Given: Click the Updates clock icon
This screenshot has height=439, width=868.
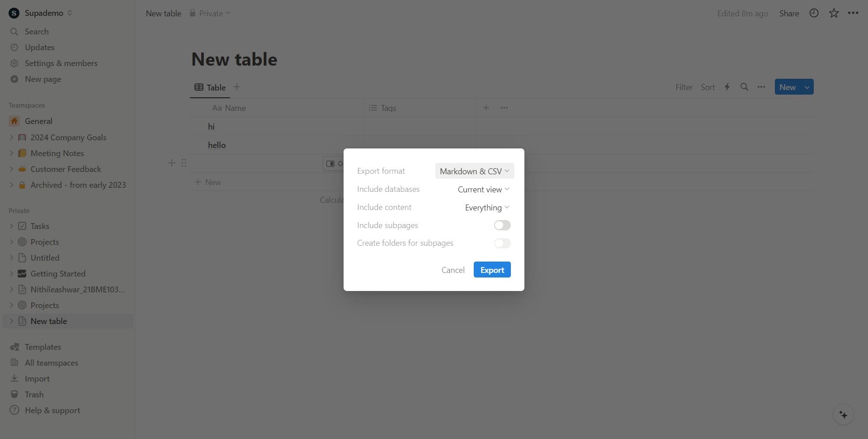Looking at the screenshot, I should (14, 47).
